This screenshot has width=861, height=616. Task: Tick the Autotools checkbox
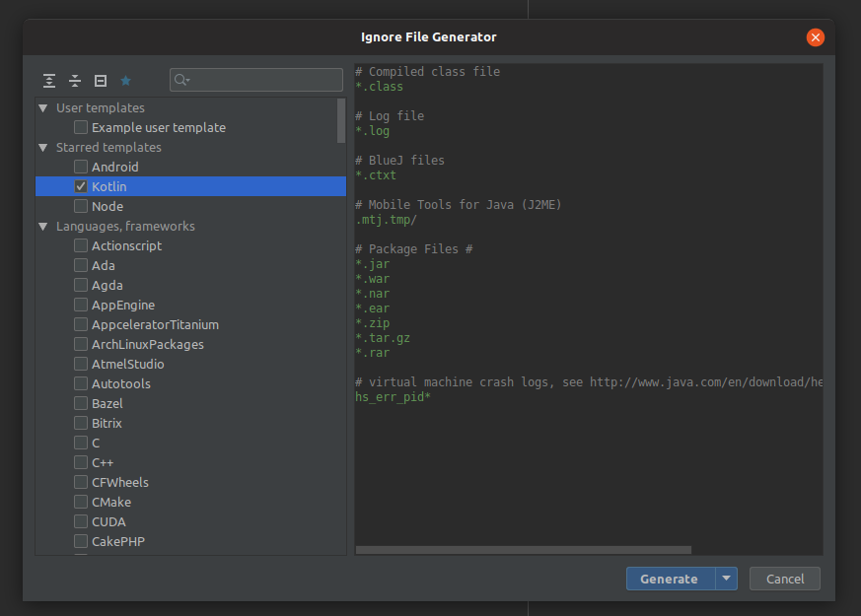tap(81, 384)
